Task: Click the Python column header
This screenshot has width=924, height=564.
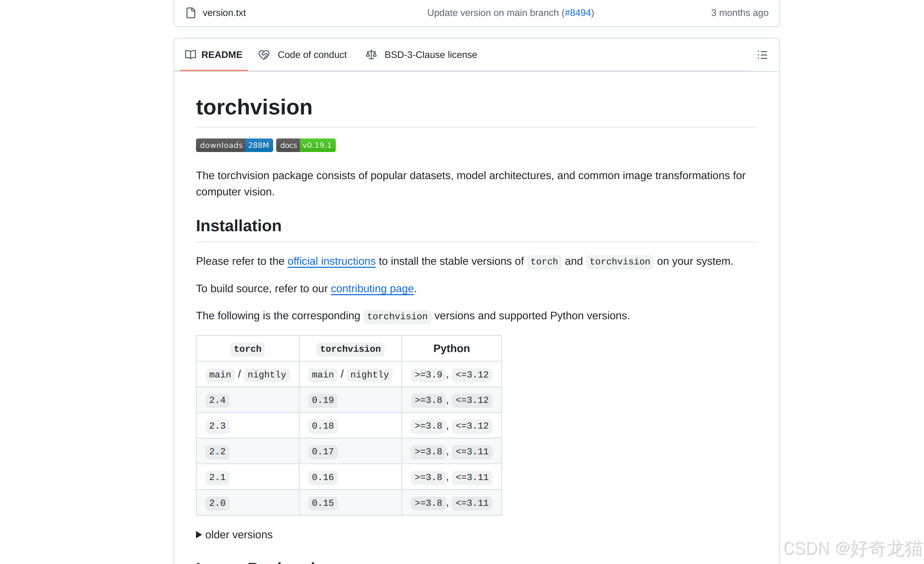Action: coord(452,348)
